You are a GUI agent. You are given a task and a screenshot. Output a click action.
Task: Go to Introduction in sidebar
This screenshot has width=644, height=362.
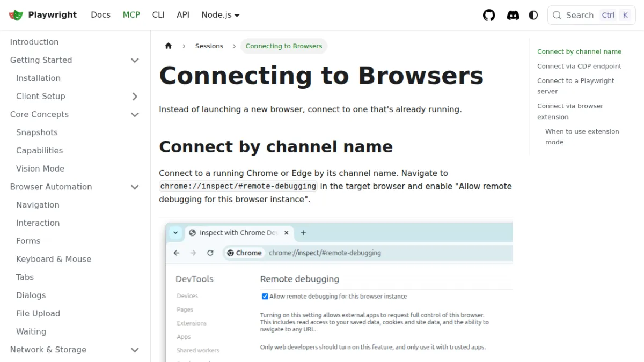tap(34, 42)
